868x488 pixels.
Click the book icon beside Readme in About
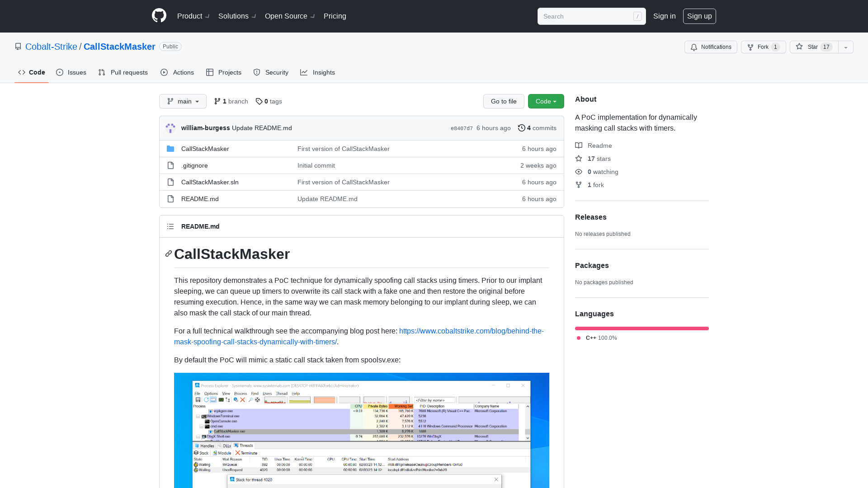coord(579,145)
